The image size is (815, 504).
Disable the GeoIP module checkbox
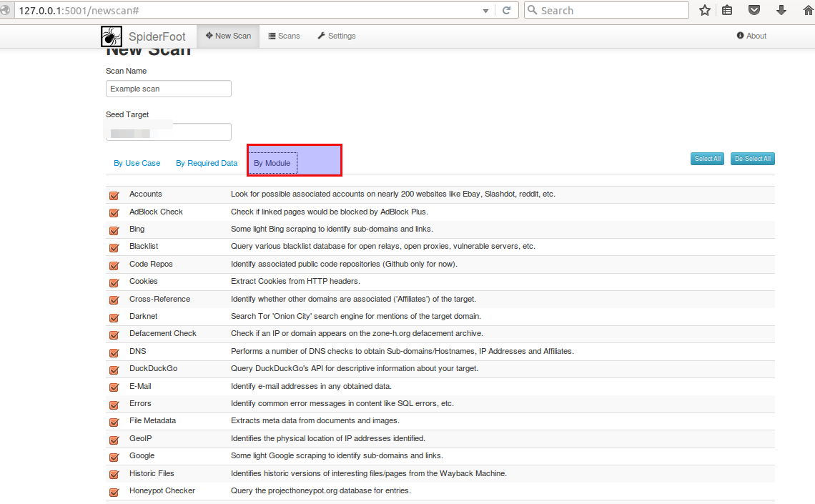(x=114, y=440)
